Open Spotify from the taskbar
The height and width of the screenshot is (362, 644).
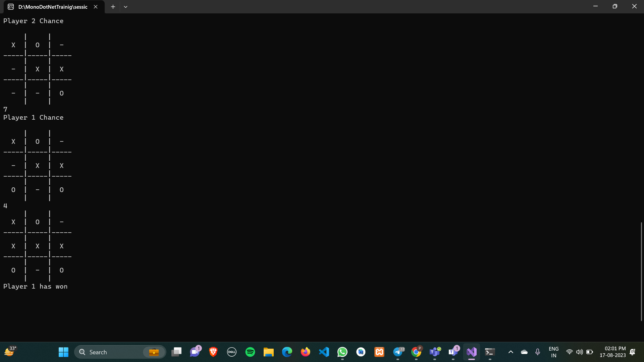pyautogui.click(x=250, y=352)
